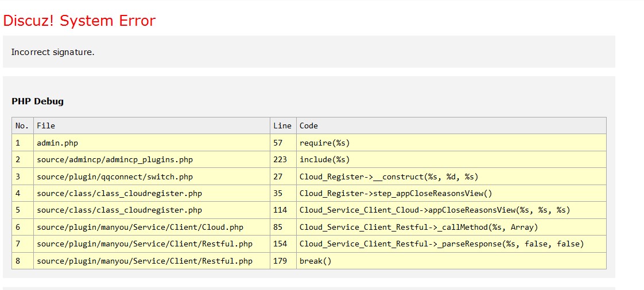Click the break() code cell
Viewport: 644px width, 290px height.
(x=316, y=261)
